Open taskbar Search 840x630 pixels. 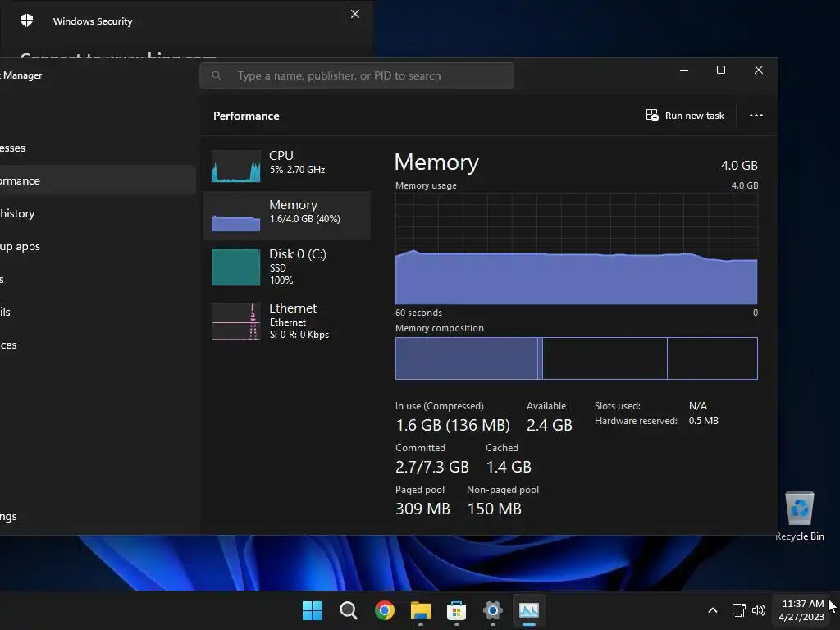tap(348, 610)
